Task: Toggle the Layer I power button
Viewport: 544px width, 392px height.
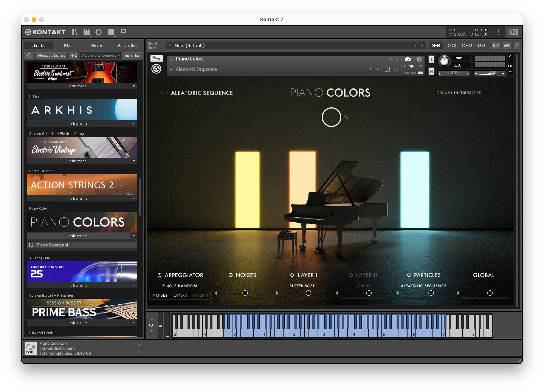Action: (x=292, y=275)
